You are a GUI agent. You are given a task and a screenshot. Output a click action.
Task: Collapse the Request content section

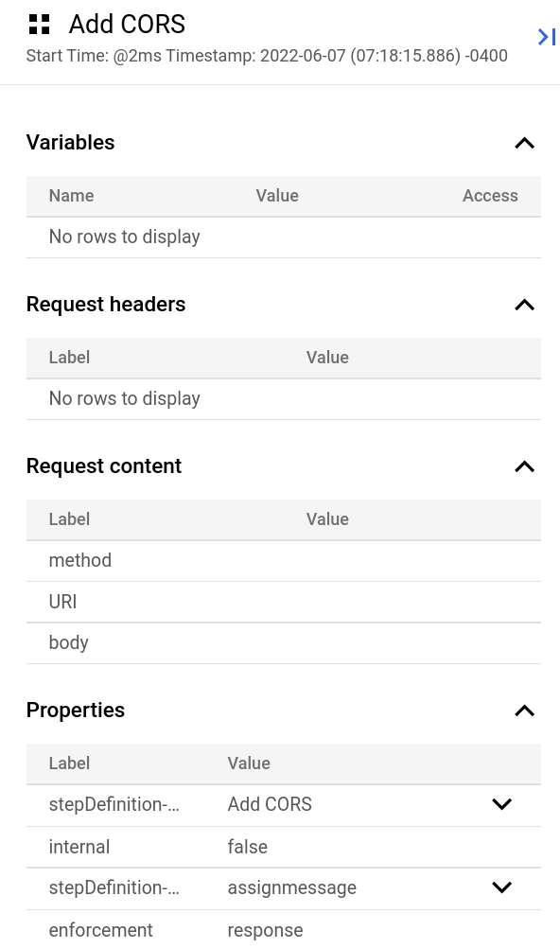(524, 466)
